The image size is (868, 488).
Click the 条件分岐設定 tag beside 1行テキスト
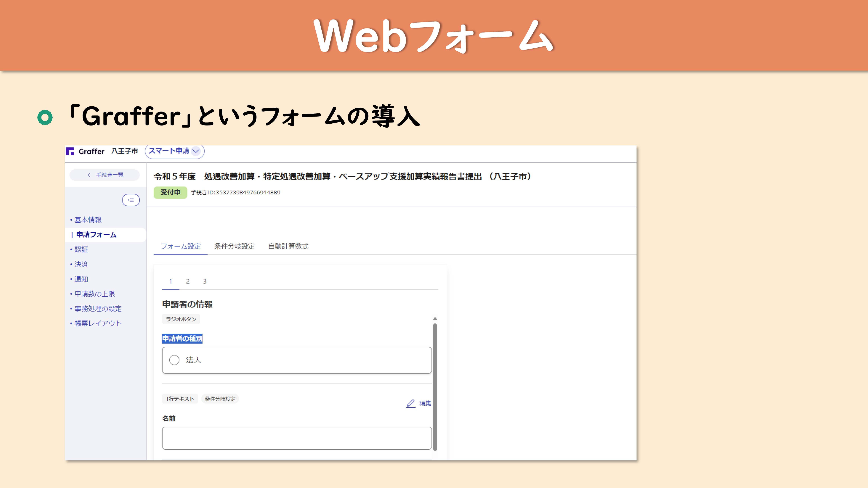(220, 399)
